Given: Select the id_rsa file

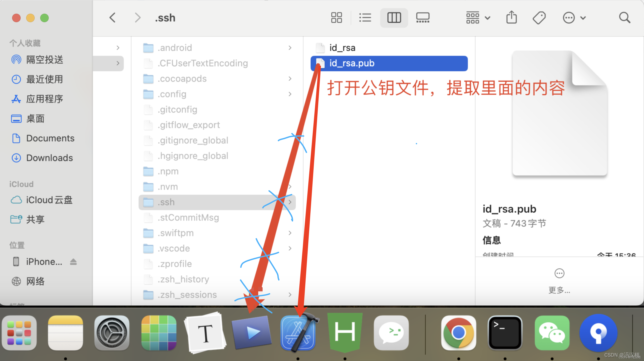Looking at the screenshot, I should tap(389, 48).
